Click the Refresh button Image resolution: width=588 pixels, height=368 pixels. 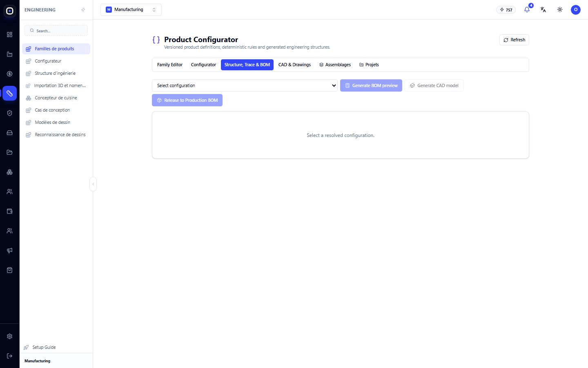coord(514,40)
